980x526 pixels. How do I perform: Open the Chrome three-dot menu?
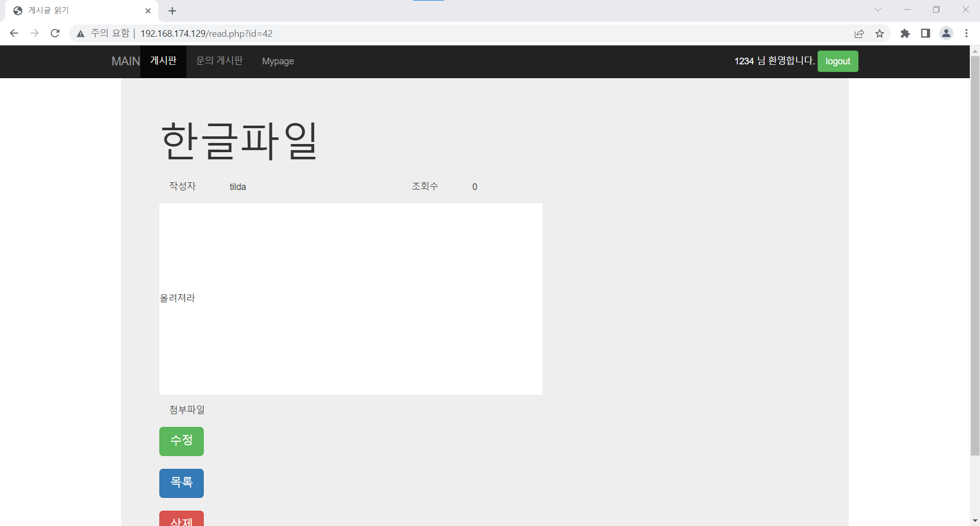967,33
